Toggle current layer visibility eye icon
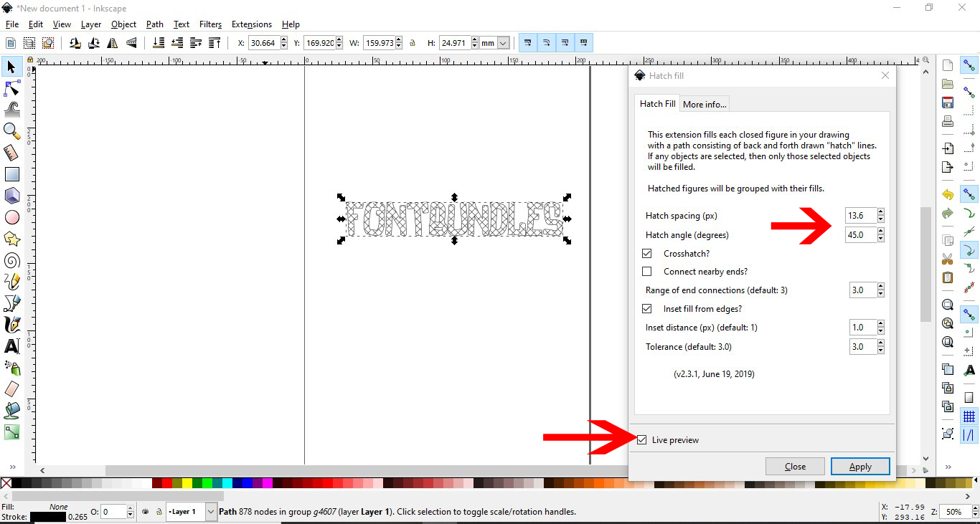The width and height of the screenshot is (980, 524). [x=146, y=512]
